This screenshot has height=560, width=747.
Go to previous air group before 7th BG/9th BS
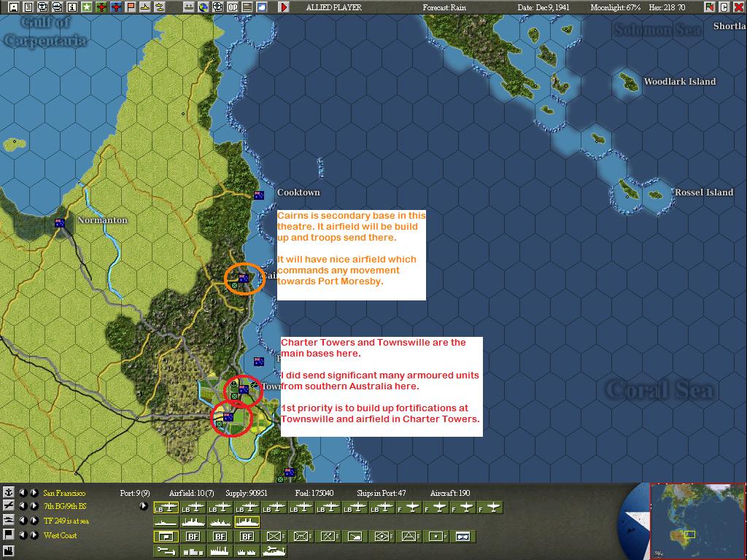pos(23,506)
